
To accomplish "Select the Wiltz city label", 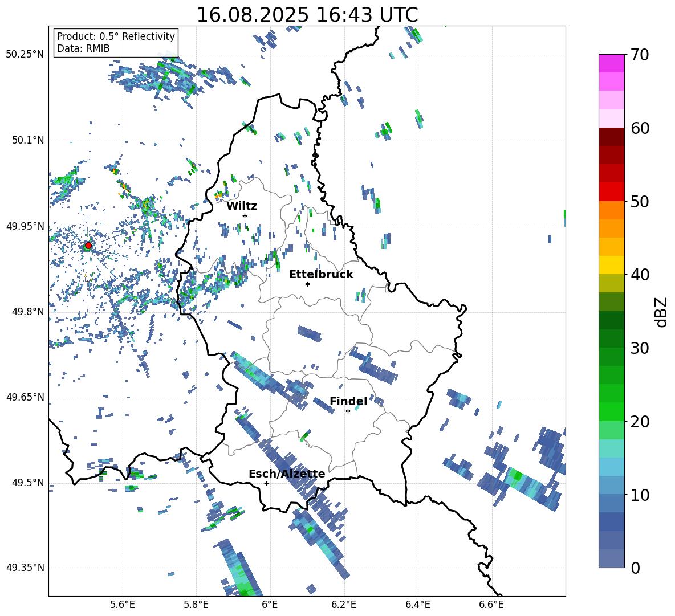I will 242,206.
